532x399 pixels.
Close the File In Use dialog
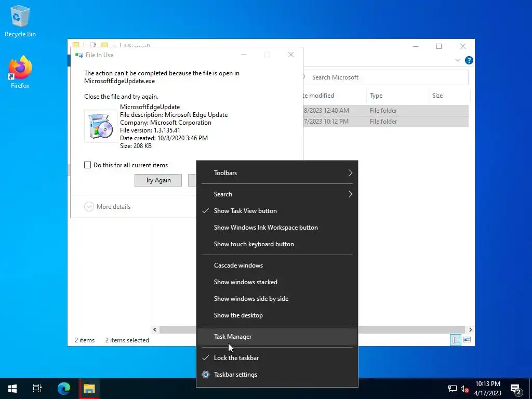click(291, 55)
